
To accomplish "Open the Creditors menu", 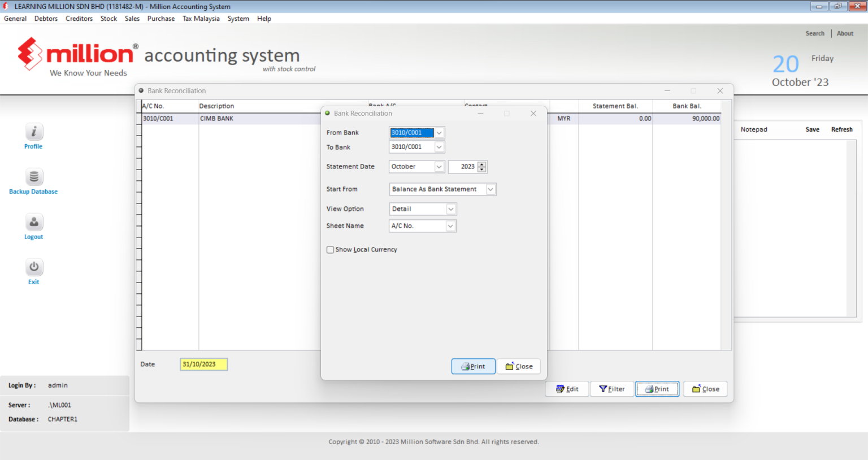I will [x=79, y=18].
